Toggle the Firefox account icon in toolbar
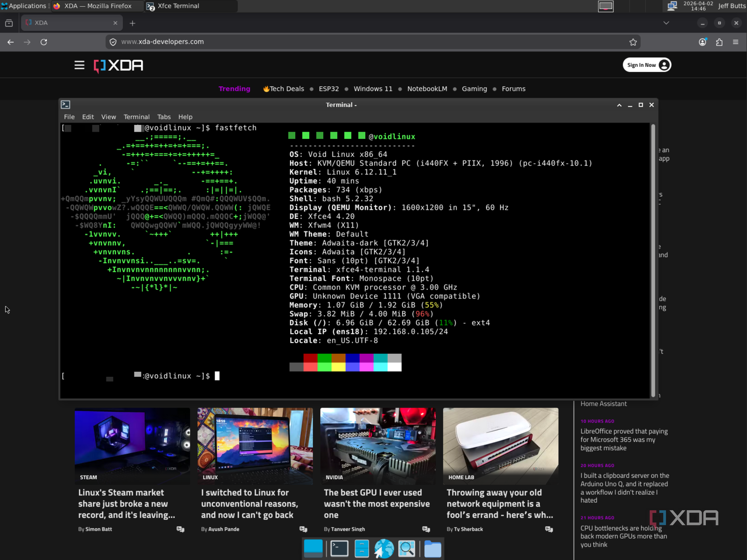This screenshot has width=747, height=560. point(703,42)
